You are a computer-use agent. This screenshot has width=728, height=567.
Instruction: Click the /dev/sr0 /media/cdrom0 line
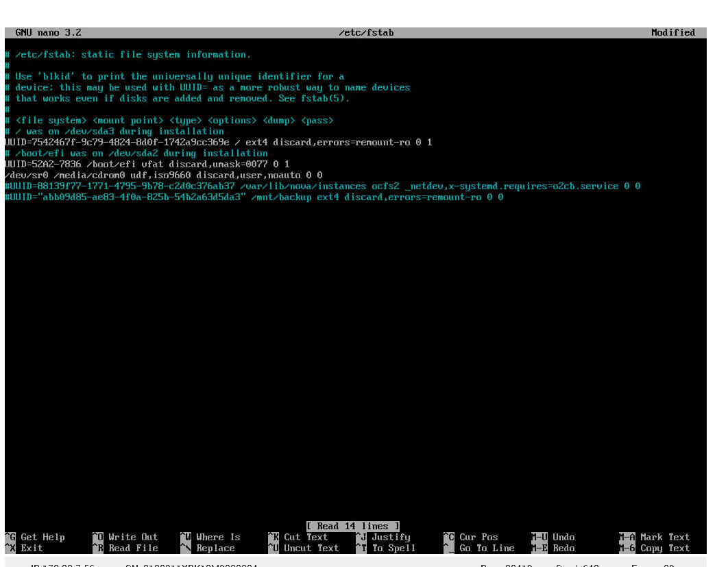[163, 175]
